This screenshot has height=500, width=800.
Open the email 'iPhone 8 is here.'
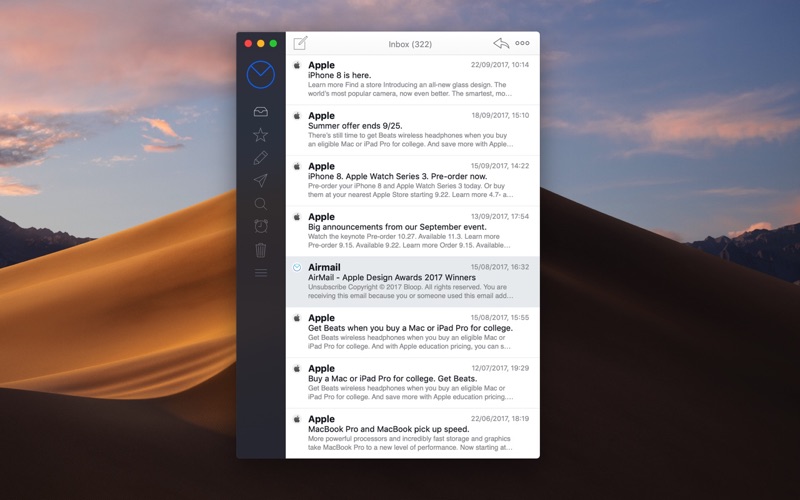point(413,80)
